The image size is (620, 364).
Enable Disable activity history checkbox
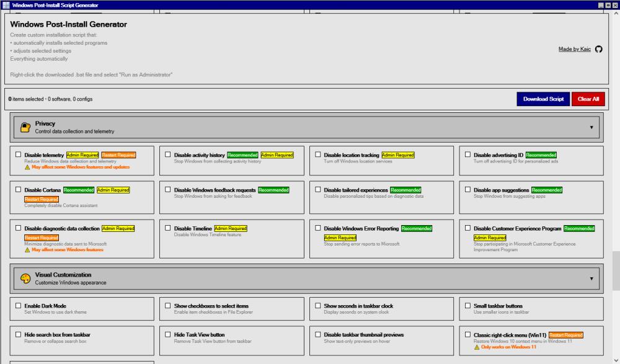tap(167, 154)
